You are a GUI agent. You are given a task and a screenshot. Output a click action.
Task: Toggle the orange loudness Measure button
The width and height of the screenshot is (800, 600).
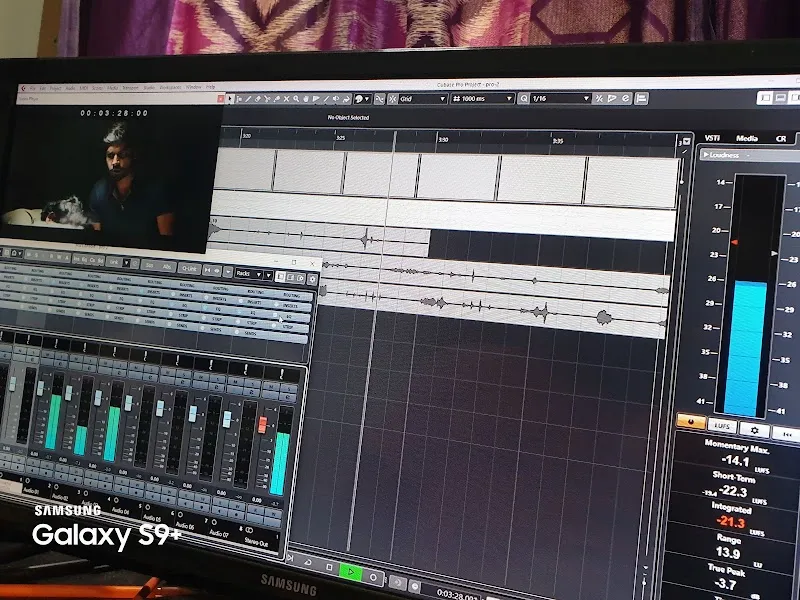(x=691, y=422)
